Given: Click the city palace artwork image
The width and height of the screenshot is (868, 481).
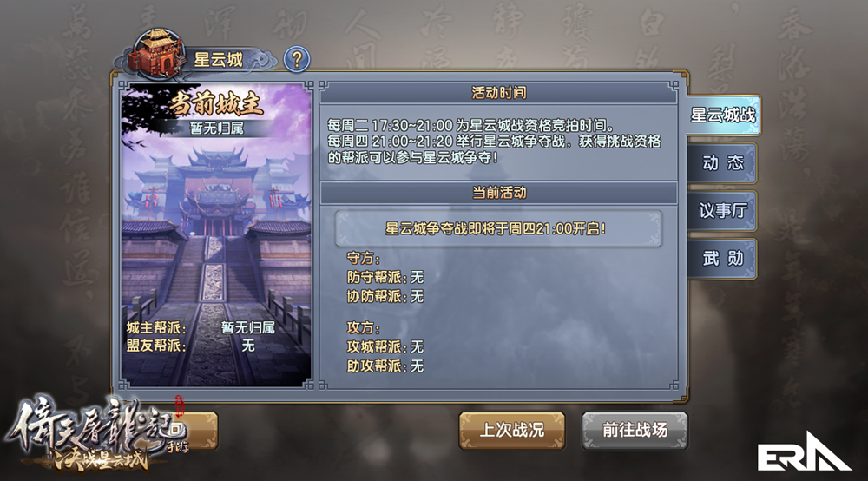Looking at the screenshot, I should click(216, 235).
